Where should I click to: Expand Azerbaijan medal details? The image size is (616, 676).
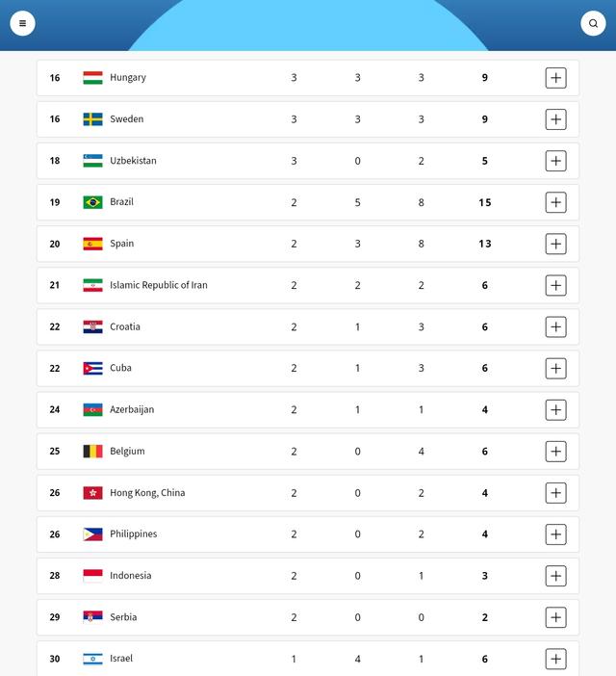[555, 409]
